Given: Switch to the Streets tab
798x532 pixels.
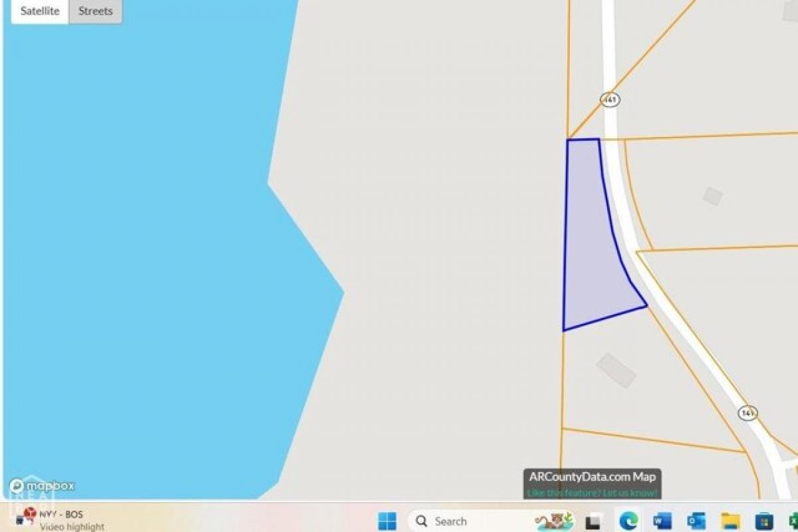Looking at the screenshot, I should (94, 11).
